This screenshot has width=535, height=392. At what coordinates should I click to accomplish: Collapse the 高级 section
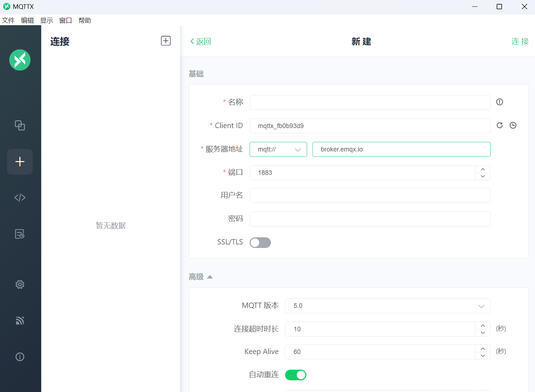tap(201, 277)
